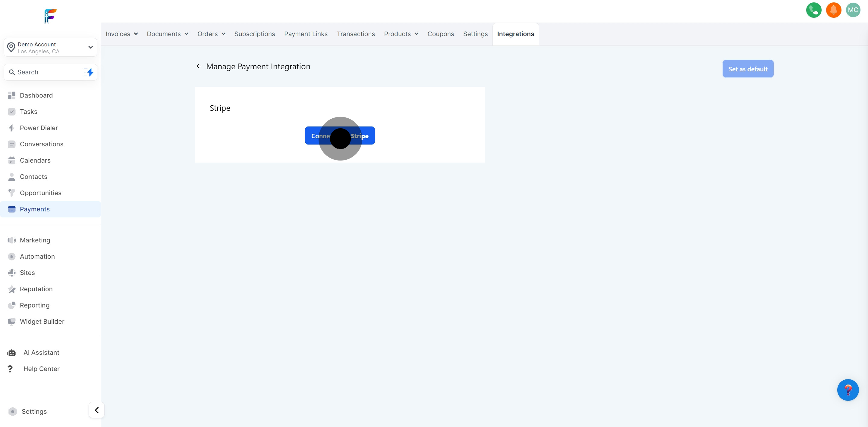
Task: Open the Coupons tab
Action: [440, 34]
